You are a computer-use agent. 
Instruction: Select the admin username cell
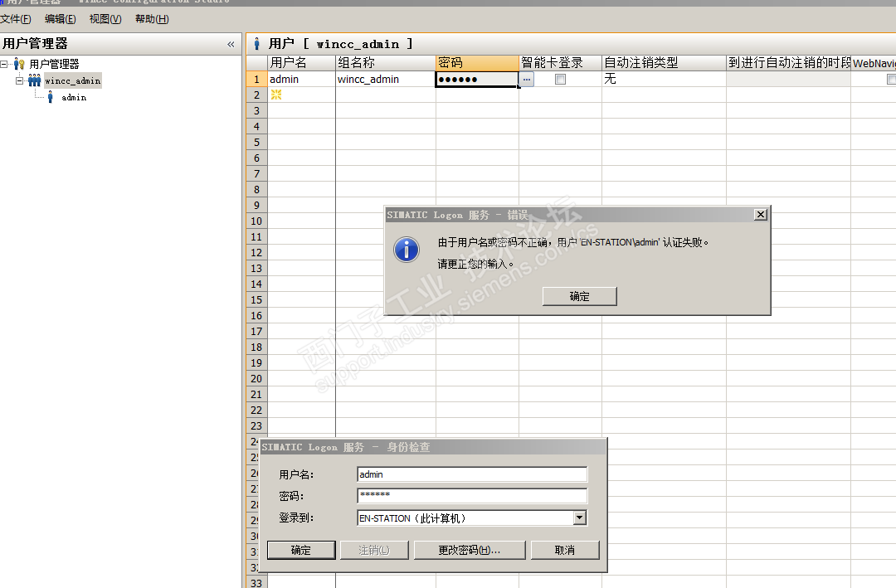click(x=301, y=80)
